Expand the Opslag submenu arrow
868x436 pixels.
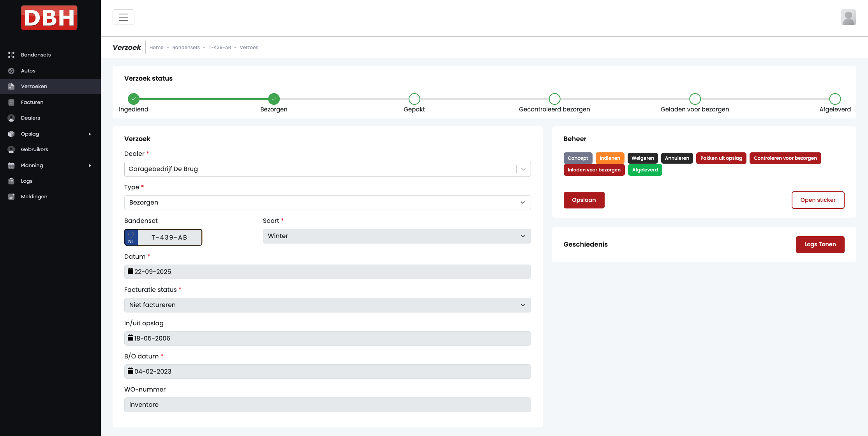pyautogui.click(x=90, y=134)
